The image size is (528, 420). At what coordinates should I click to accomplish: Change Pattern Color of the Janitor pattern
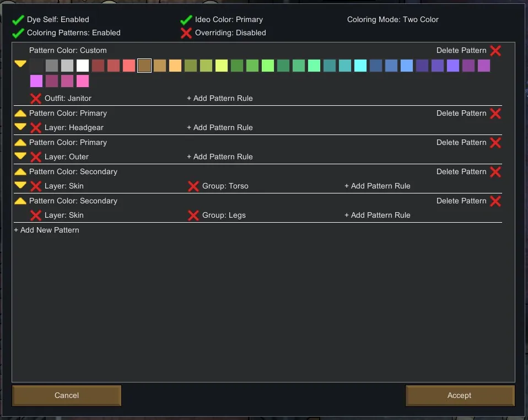[68, 51]
